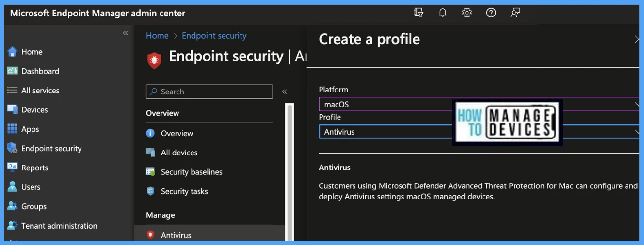The height and width of the screenshot is (245, 644).
Task: Click the red Endpoint security shield header icon
Action: click(154, 61)
